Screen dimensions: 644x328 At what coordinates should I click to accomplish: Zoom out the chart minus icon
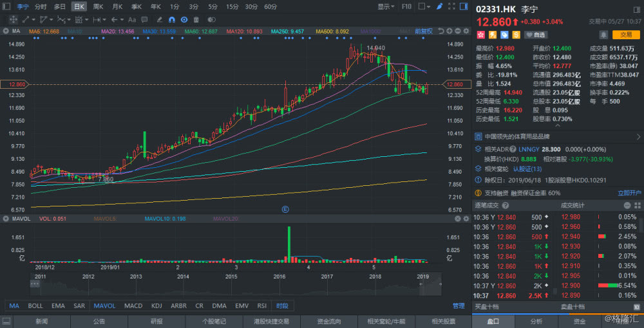coord(457,31)
